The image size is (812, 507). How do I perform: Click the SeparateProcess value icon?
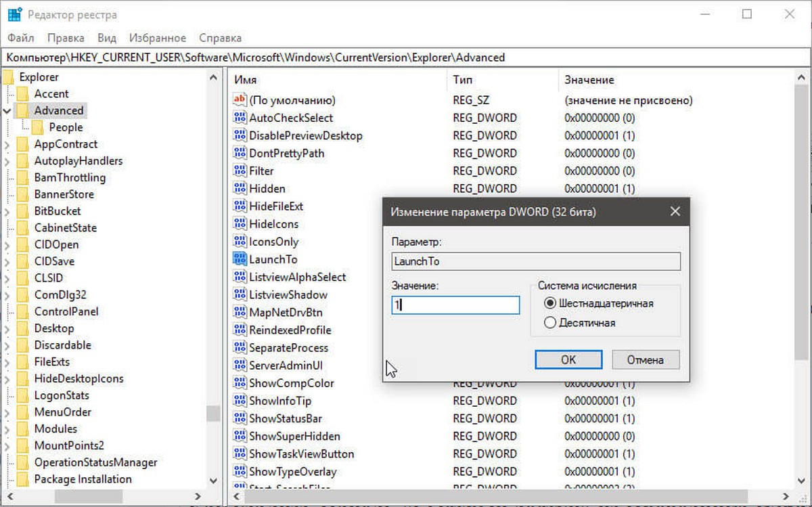pyautogui.click(x=240, y=347)
